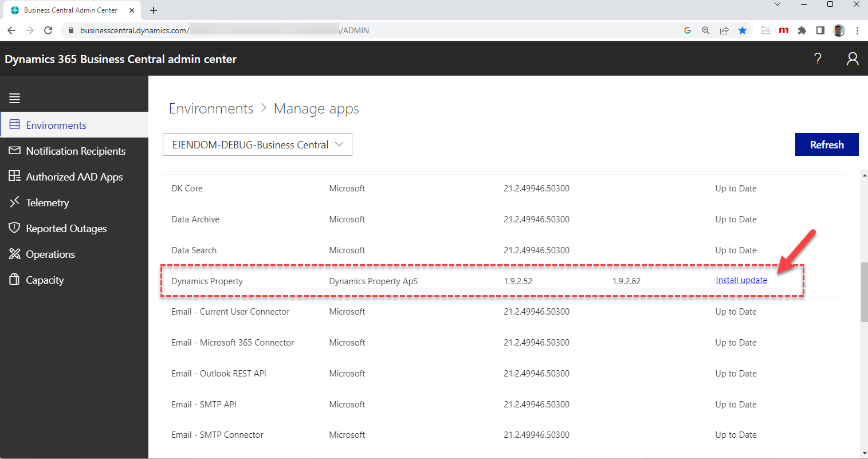Click the 'Dynamics Property' app name
This screenshot has width=868, height=459.
(x=207, y=281)
